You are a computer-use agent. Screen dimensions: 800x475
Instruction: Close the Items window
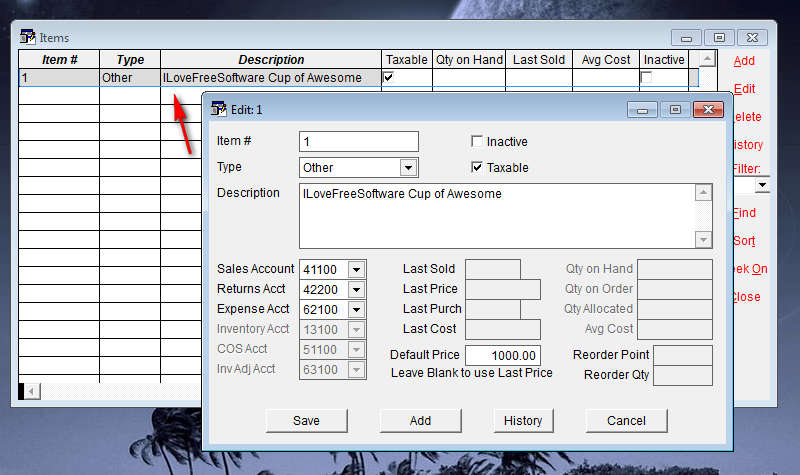753,38
